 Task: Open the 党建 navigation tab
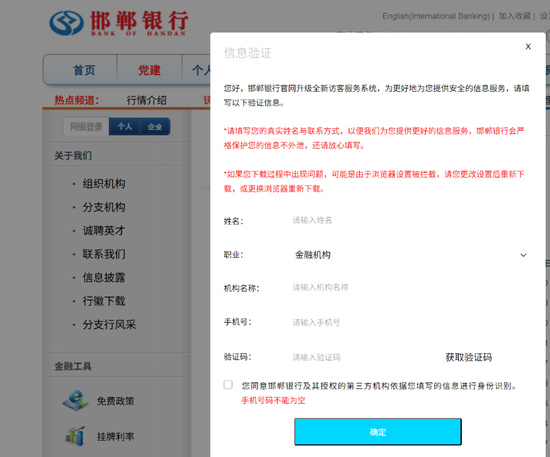coord(149,70)
